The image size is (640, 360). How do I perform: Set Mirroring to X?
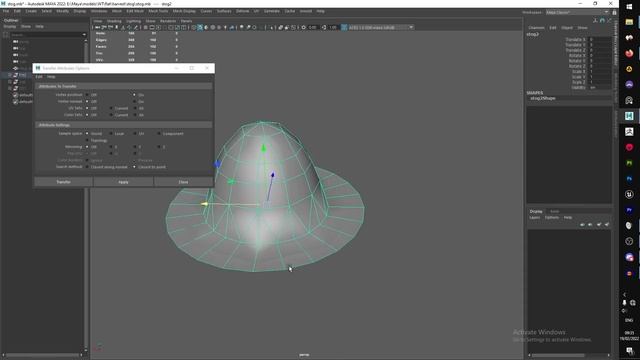pyautogui.click(x=111, y=147)
